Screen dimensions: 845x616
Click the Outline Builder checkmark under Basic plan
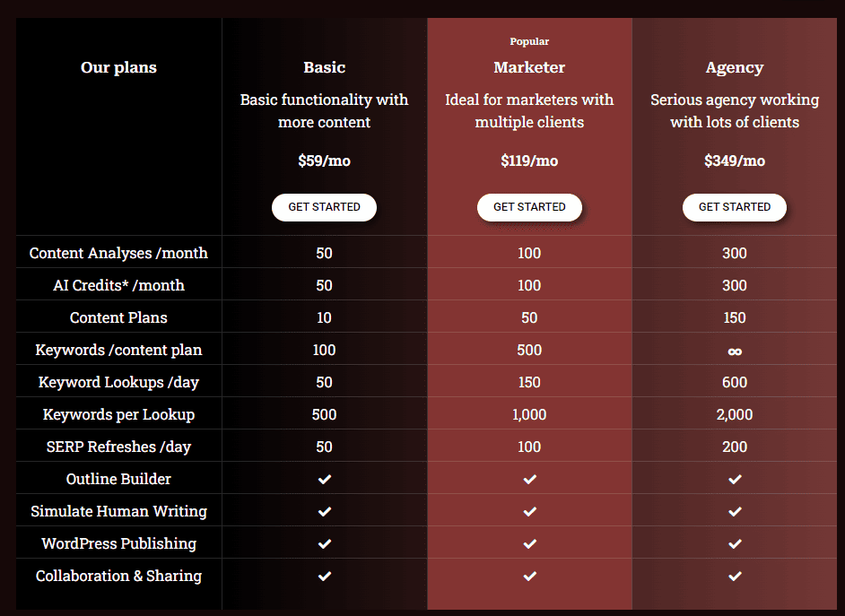pyautogui.click(x=324, y=479)
